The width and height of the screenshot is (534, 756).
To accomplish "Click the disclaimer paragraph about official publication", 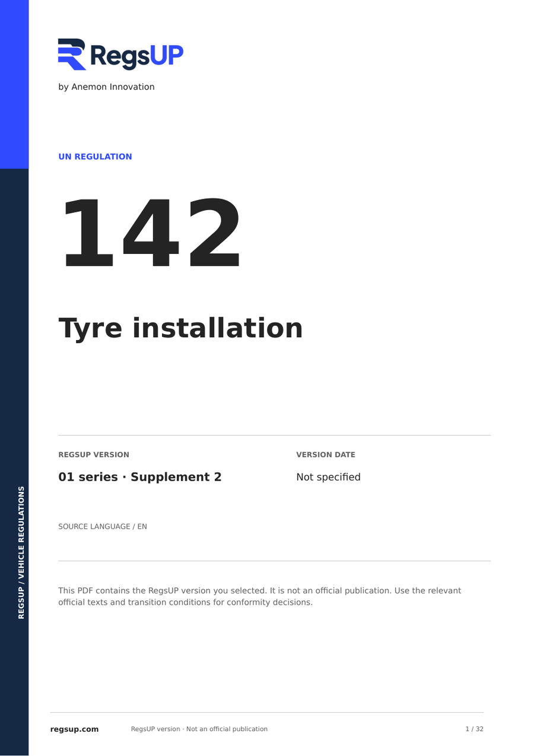I will tap(260, 596).
